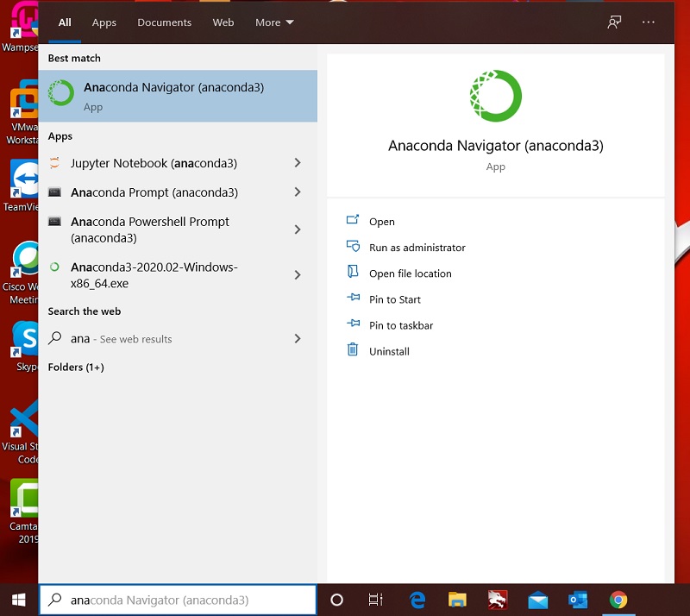Click the Folders (1+) heading
The image size is (690, 616).
[x=76, y=368]
